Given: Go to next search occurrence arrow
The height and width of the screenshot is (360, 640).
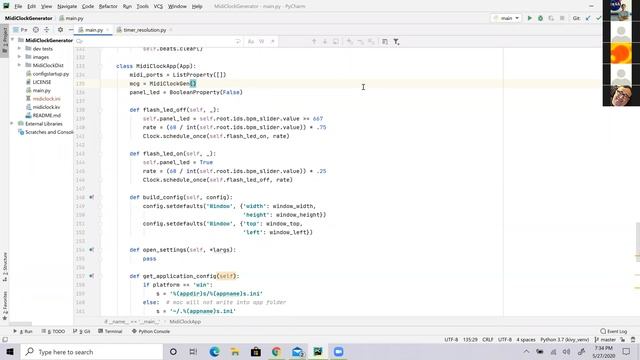Looking at the screenshot, I should click(x=325, y=42).
